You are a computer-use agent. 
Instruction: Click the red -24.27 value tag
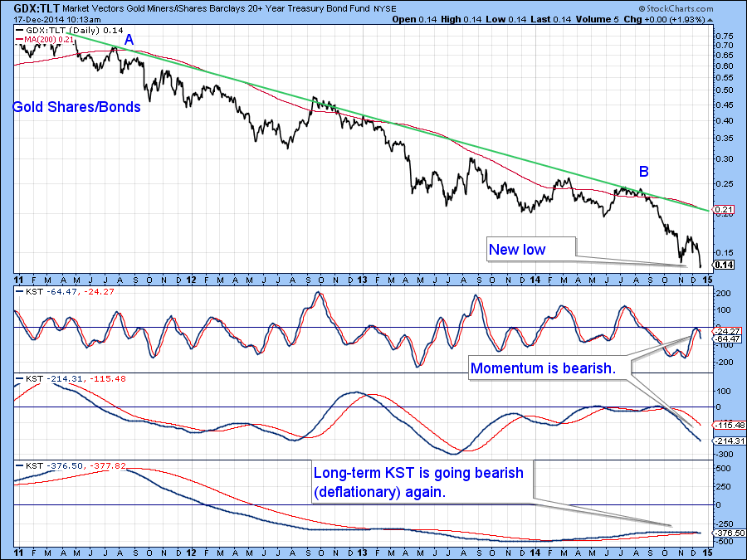(727, 331)
